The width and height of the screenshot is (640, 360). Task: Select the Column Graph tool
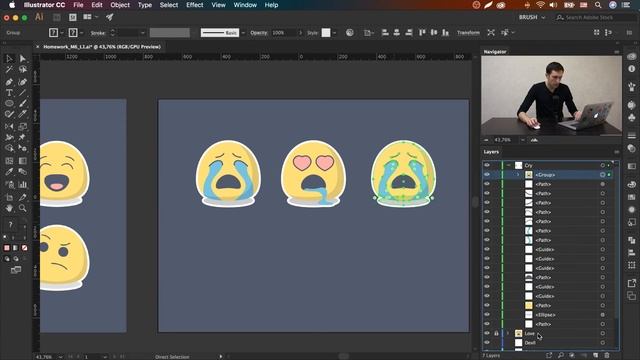22,184
